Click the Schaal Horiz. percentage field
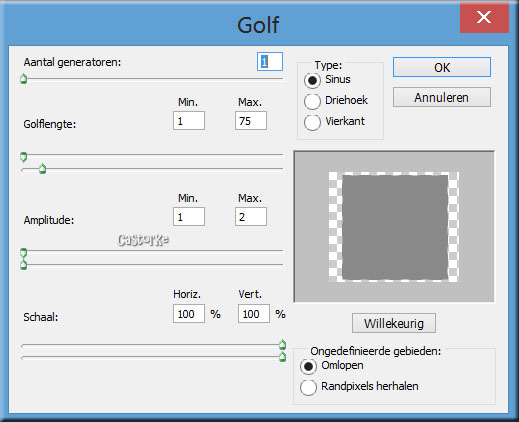The image size is (519, 422). [x=189, y=313]
